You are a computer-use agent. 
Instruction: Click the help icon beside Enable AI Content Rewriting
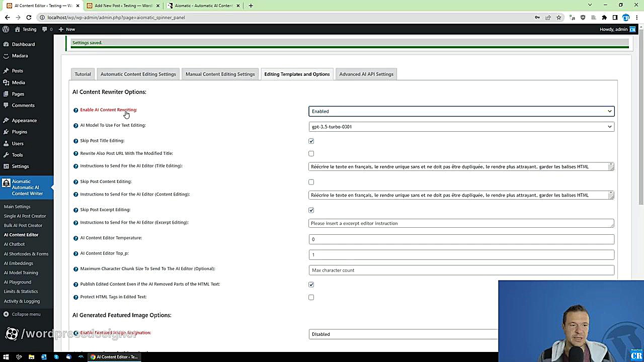tap(76, 110)
